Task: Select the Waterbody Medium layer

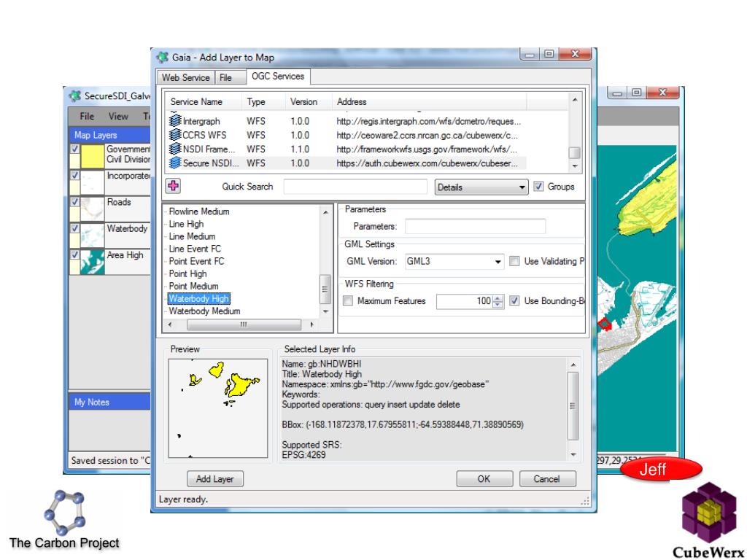Action: click(x=204, y=311)
